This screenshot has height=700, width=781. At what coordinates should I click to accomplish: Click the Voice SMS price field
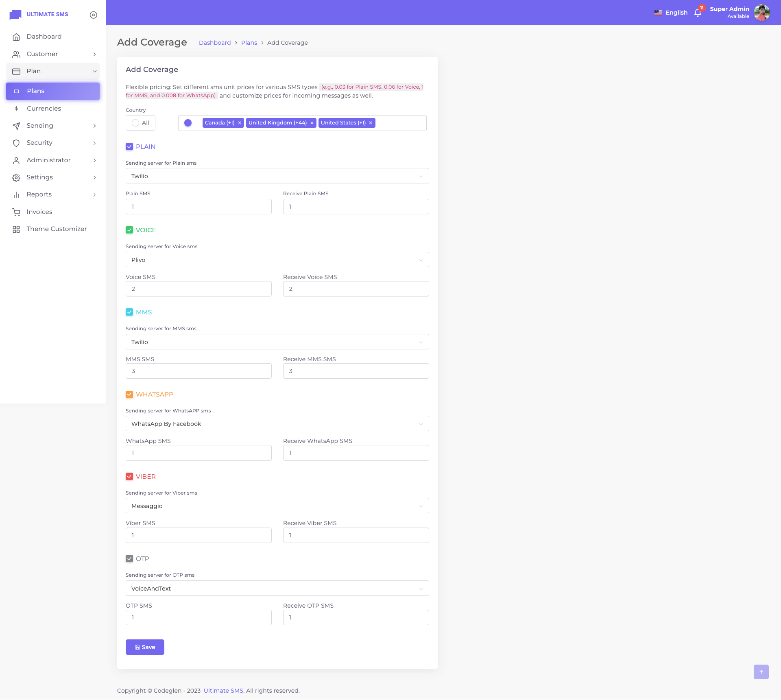pos(199,289)
